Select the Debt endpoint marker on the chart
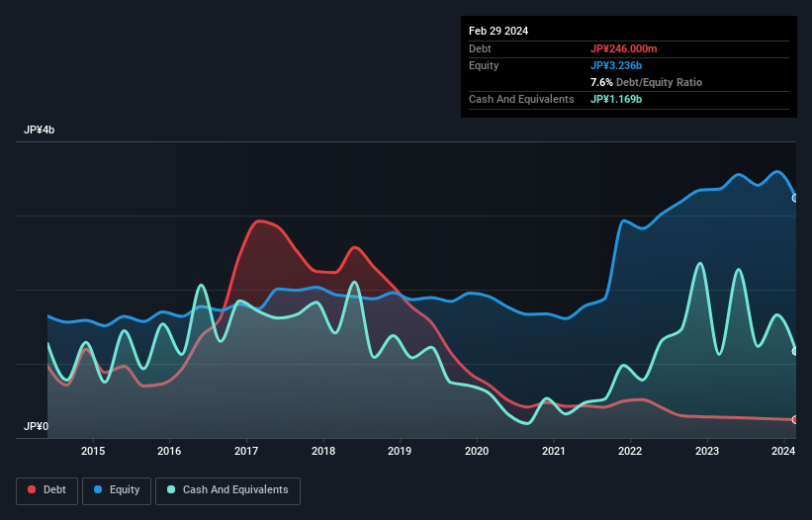 coord(795,419)
